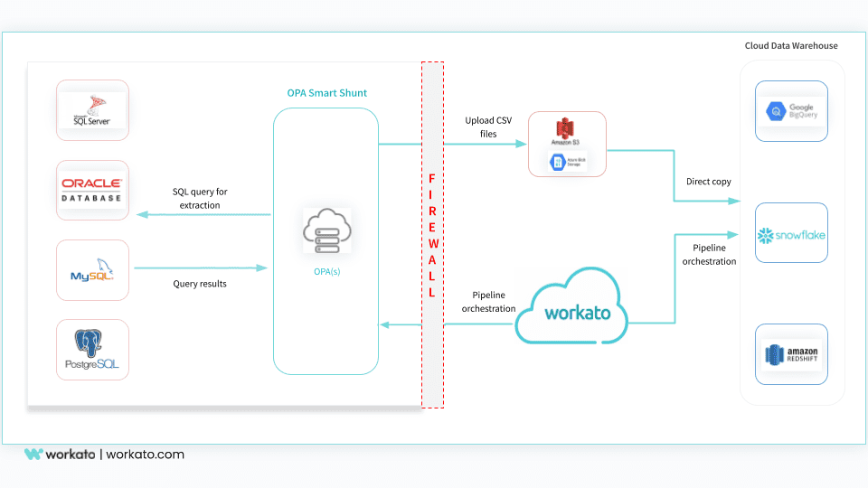This screenshot has width=868, height=488.
Task: Select the Google BigQuery logo
Action: point(791,111)
